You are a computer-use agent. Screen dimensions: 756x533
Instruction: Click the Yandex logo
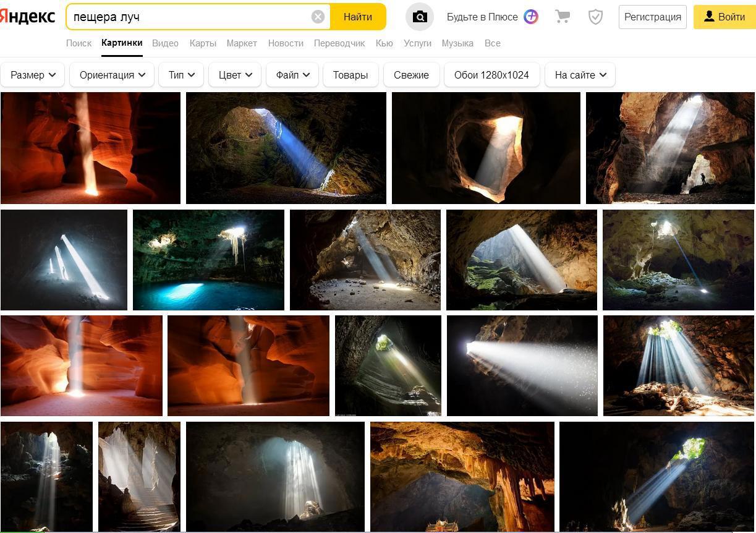28,17
